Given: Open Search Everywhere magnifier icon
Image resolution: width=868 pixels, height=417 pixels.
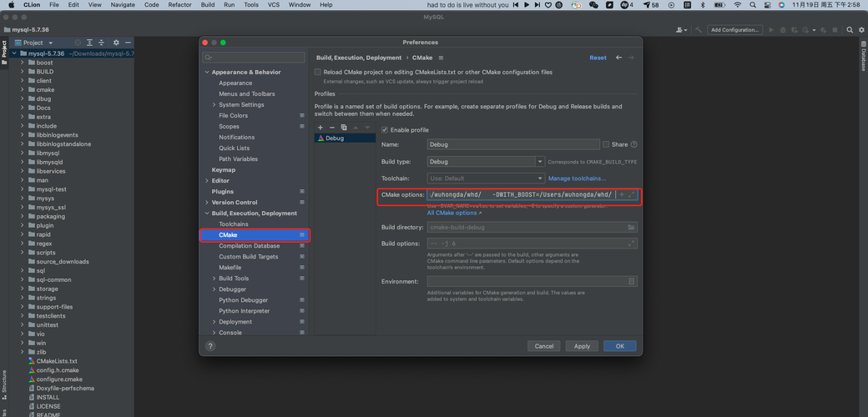Looking at the screenshot, I should point(850,30).
